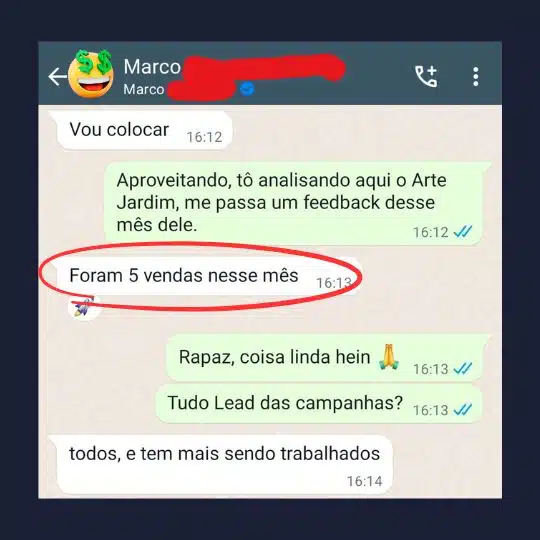Tap the "Marco" subtitle line in the header
The width and height of the screenshot is (540, 540).
(144, 89)
